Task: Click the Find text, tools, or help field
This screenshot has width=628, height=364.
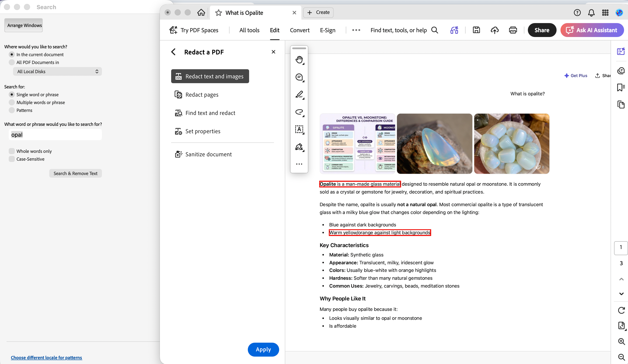Action: 398,30
